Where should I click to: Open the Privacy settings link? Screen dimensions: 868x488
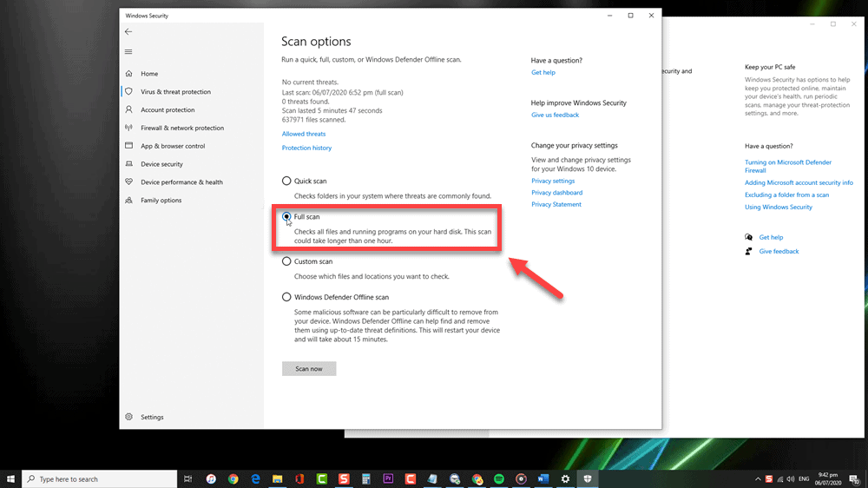point(553,181)
